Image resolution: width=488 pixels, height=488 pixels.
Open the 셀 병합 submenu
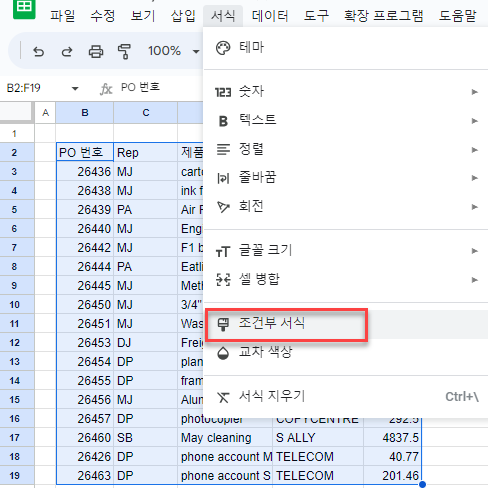tap(345, 279)
